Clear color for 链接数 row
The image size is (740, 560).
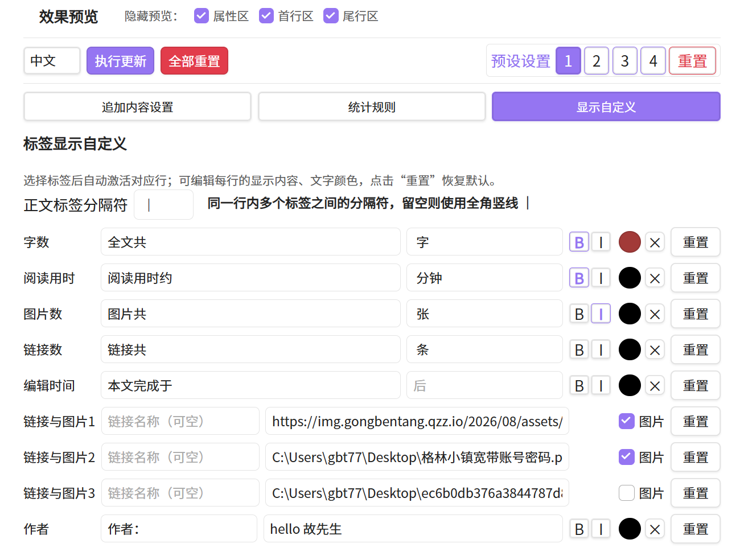(x=655, y=350)
